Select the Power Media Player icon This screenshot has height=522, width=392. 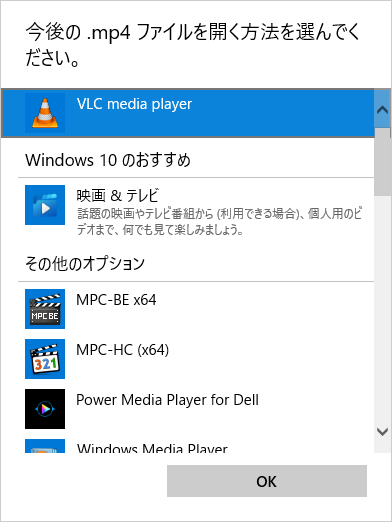[45, 409]
